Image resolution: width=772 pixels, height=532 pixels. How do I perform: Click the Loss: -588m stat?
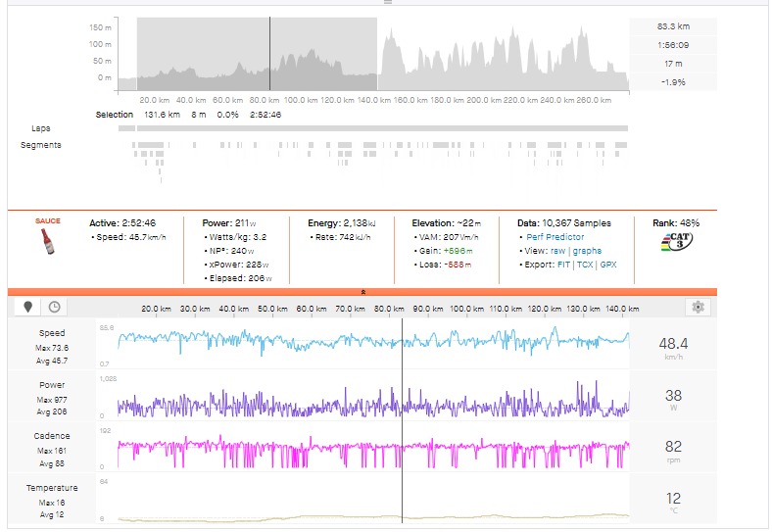click(445, 265)
